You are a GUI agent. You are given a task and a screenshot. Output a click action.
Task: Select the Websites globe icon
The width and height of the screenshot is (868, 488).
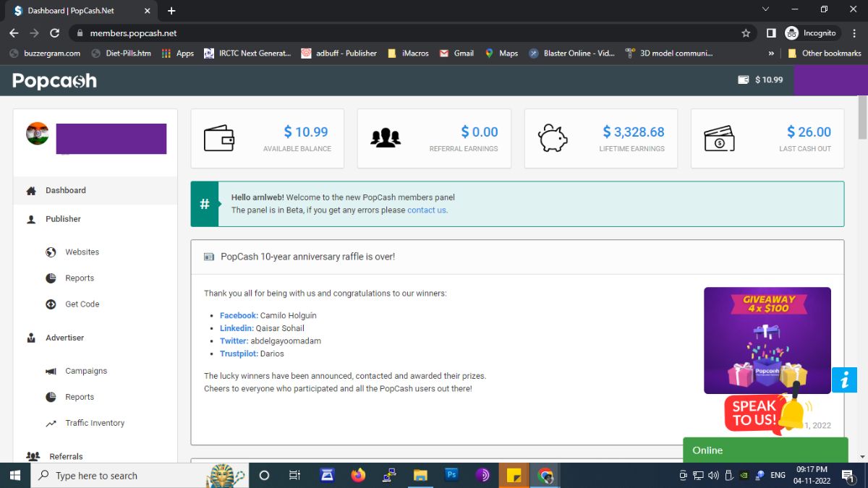point(50,252)
